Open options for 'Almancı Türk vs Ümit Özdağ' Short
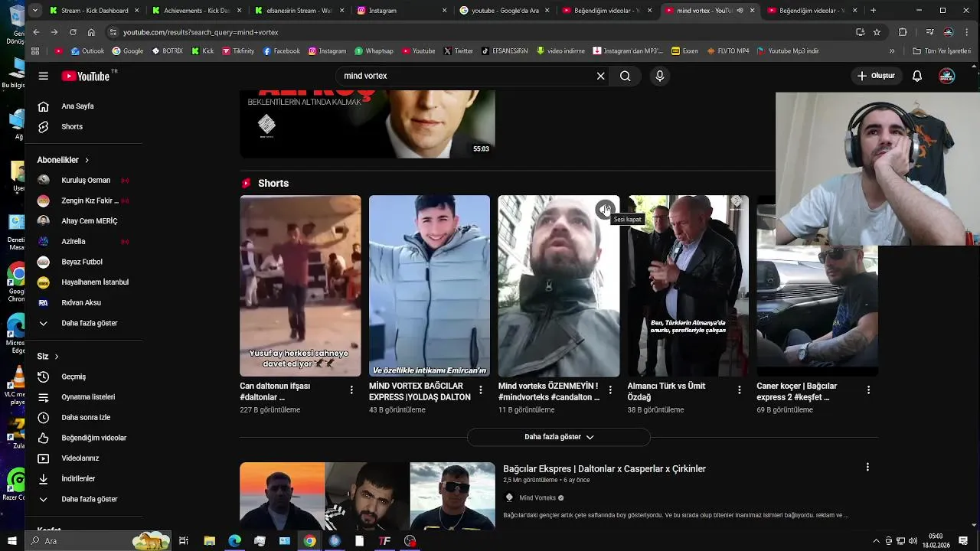Viewport: 980px width, 551px height. [740, 390]
